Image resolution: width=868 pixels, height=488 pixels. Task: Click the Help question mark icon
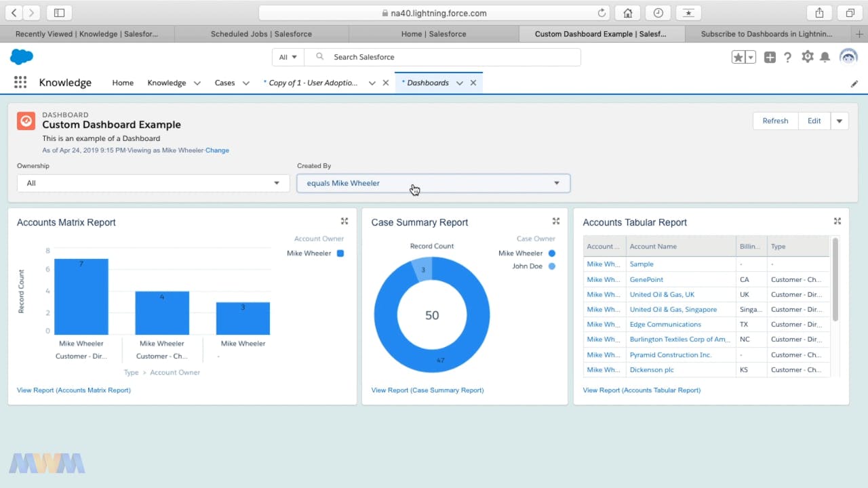787,57
